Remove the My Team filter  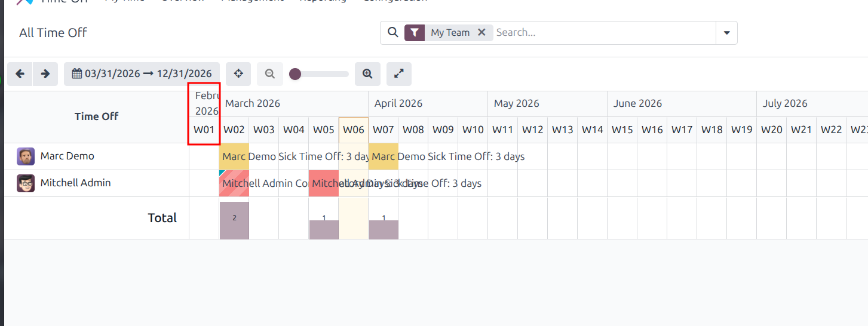(481, 33)
